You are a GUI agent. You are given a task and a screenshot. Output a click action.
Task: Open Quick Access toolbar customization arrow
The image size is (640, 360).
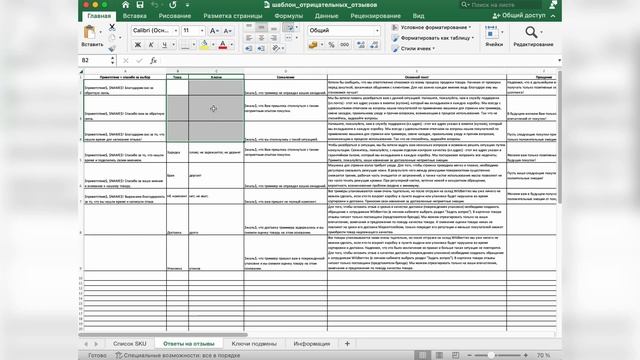[187, 5]
